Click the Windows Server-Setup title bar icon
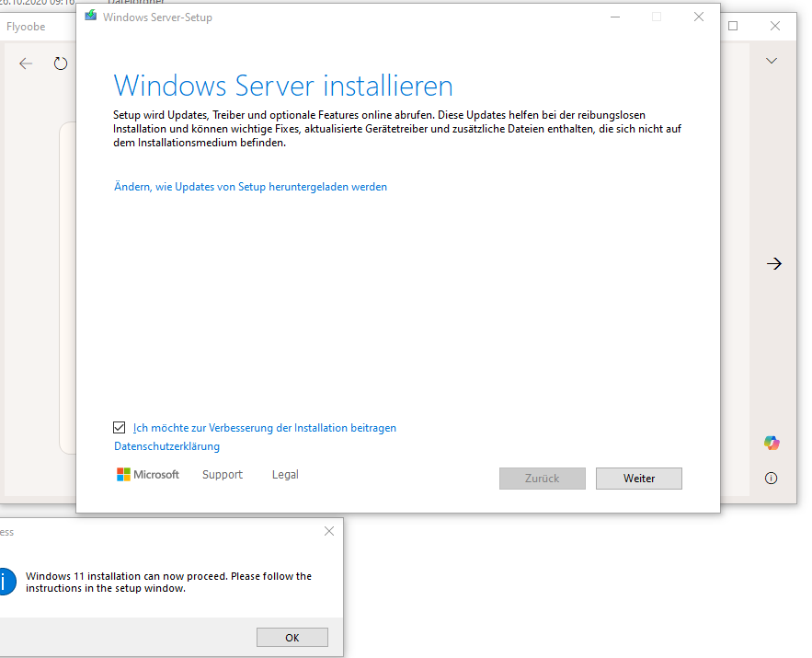 pos(91,17)
